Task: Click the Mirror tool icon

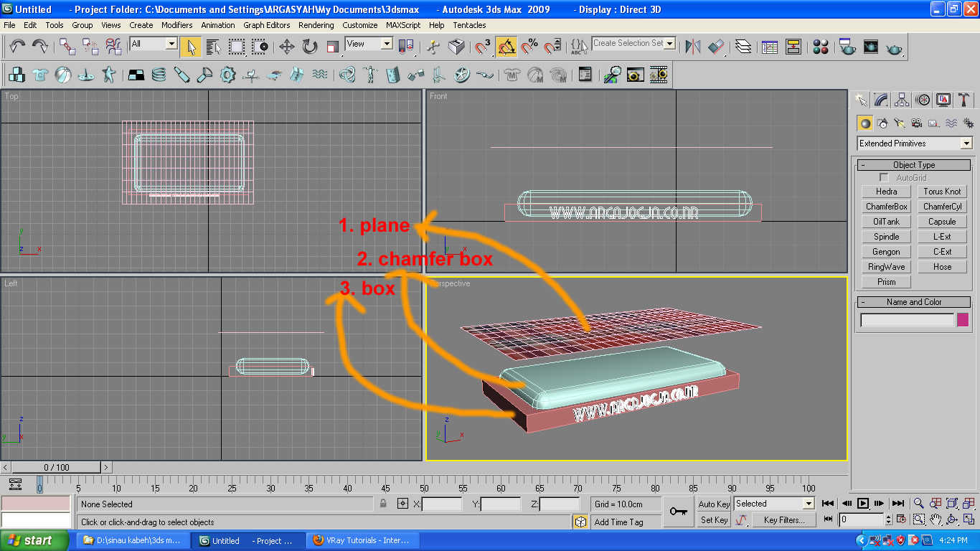Action: pyautogui.click(x=693, y=47)
